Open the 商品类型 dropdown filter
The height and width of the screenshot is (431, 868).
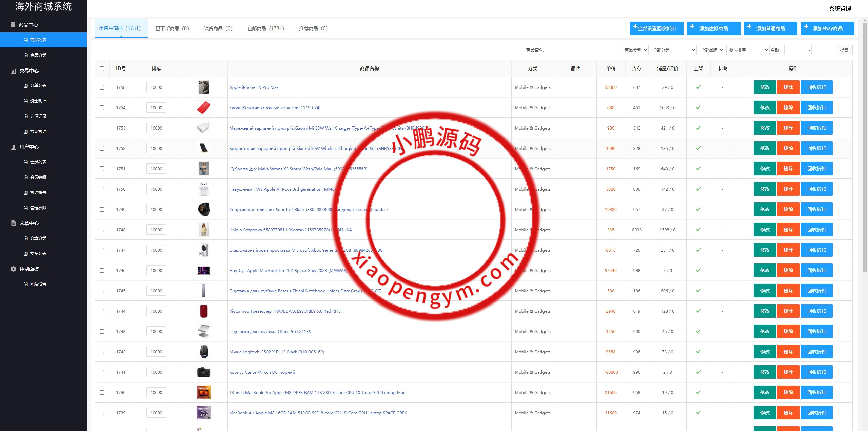tap(635, 50)
